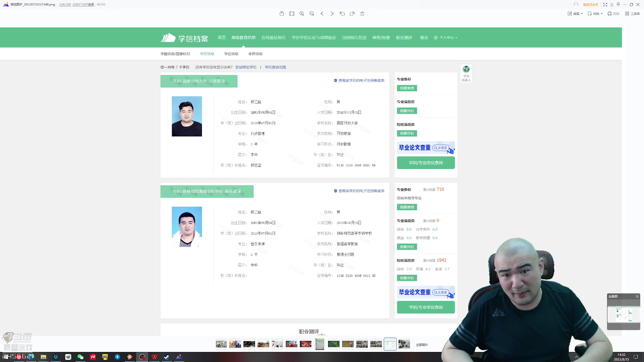The width and height of the screenshot is (644, 362).
Task: Show hidden system tray icons chevron
Action: [x=577, y=357]
